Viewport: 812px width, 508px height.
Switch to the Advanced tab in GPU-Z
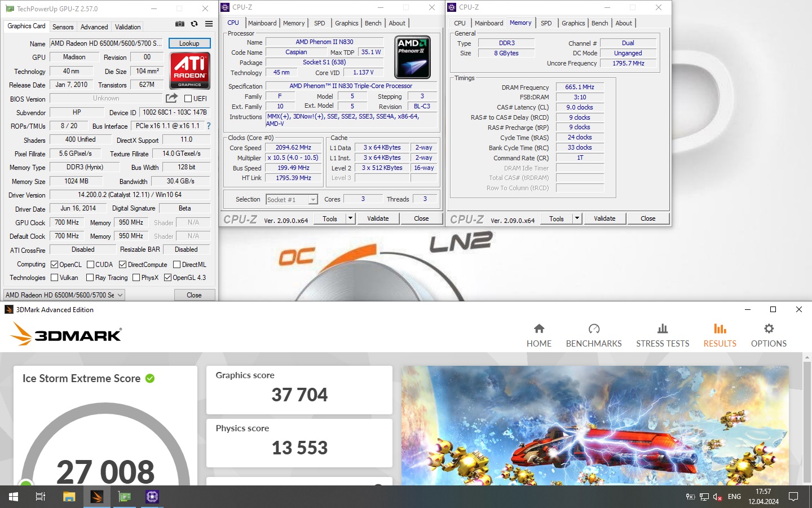(x=94, y=27)
